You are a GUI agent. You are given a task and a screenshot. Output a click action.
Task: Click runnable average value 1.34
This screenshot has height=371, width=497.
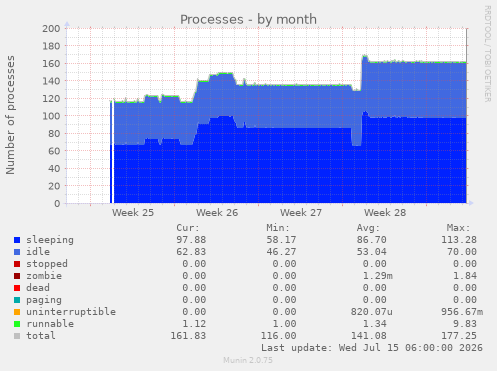point(375,324)
